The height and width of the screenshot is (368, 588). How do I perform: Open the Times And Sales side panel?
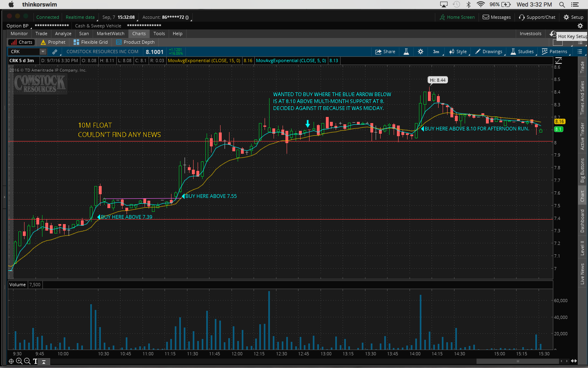pyautogui.click(x=582, y=98)
